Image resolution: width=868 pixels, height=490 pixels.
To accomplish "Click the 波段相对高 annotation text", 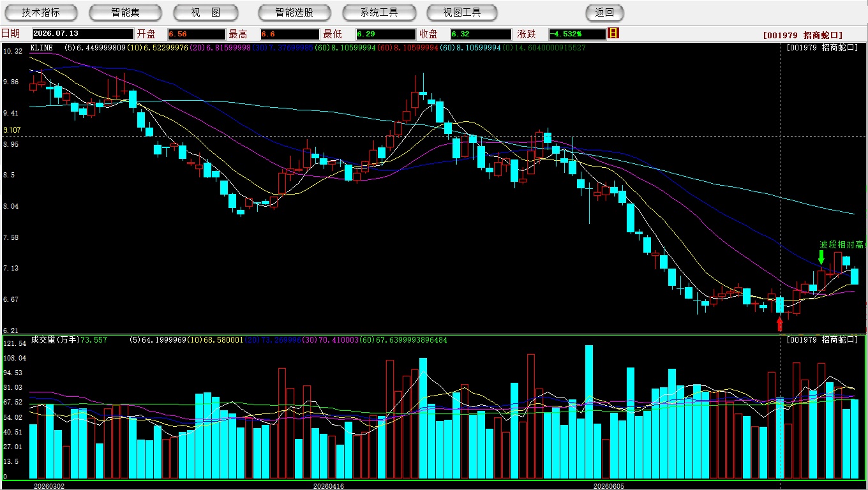I will 842,244.
